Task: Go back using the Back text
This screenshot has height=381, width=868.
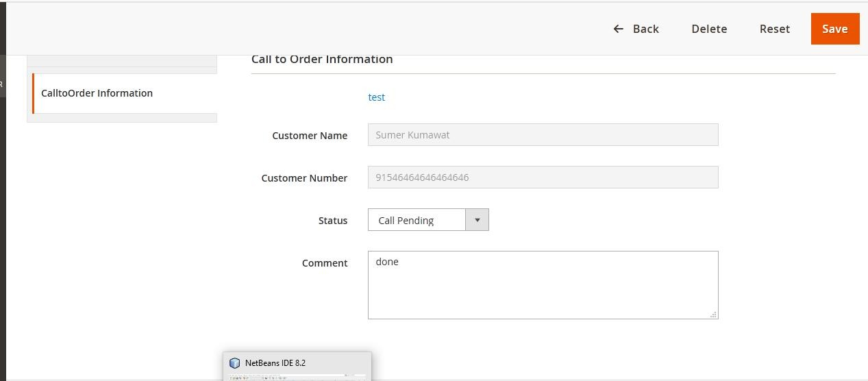Action: (x=645, y=29)
